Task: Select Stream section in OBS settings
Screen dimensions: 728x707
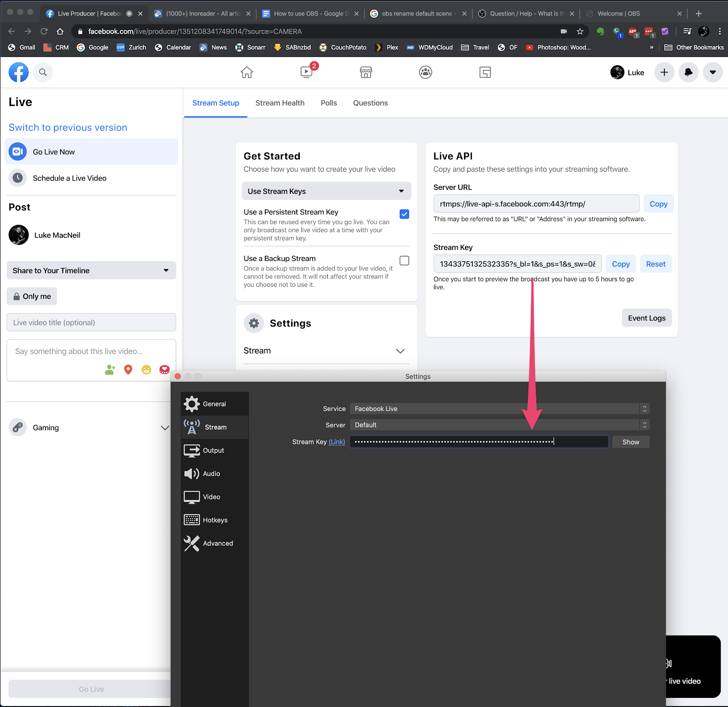Action: click(x=215, y=427)
